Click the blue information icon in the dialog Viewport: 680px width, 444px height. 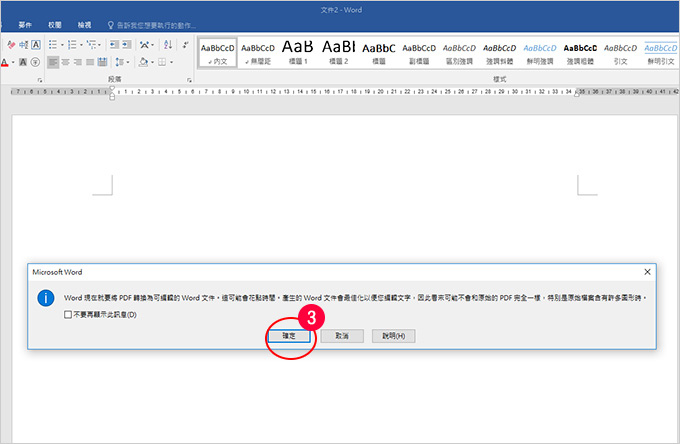pyautogui.click(x=46, y=298)
